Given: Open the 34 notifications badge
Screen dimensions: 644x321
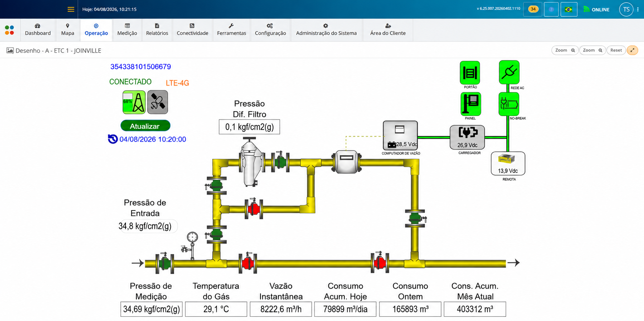Looking at the screenshot, I should pos(533,9).
